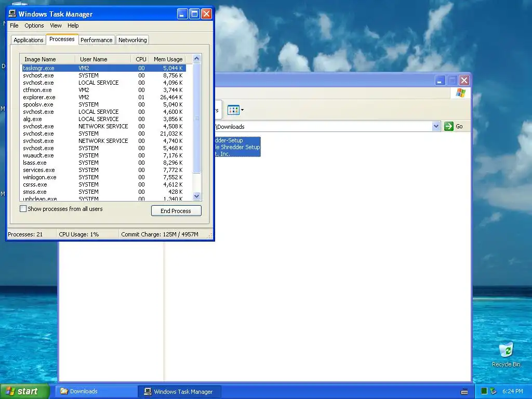Click the Windows Task Manager taskbar button
Image resolution: width=532 pixels, height=399 pixels.
point(179,391)
